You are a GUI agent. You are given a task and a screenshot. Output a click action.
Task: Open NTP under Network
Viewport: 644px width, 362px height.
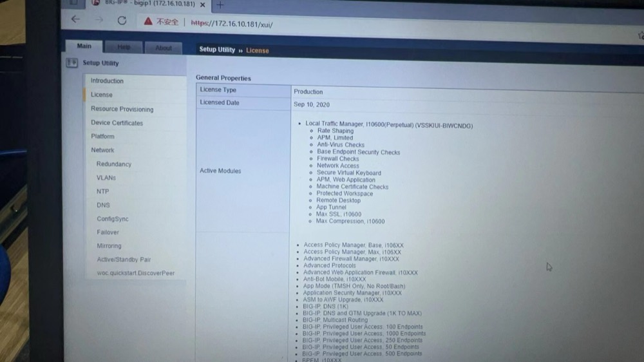102,191
